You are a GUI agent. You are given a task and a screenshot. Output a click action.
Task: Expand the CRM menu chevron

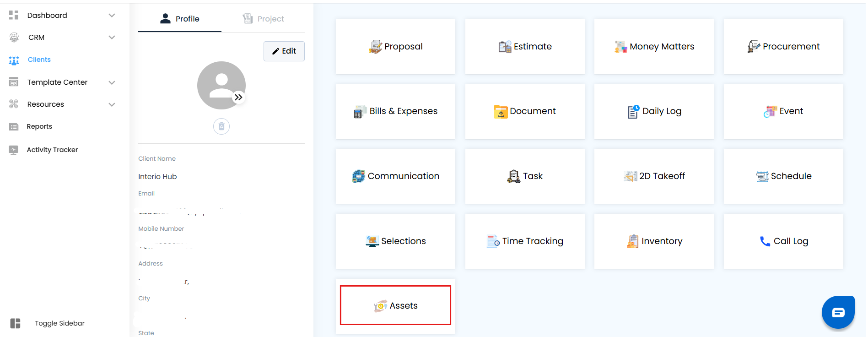coord(112,38)
